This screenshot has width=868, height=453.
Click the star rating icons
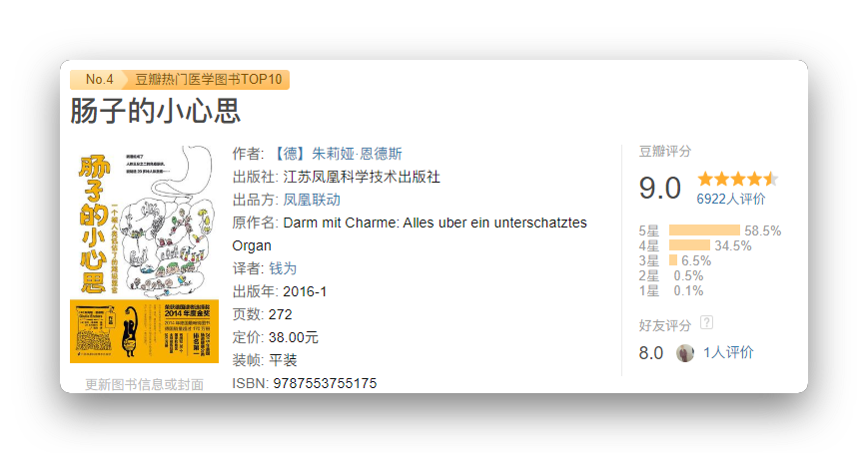point(738,179)
